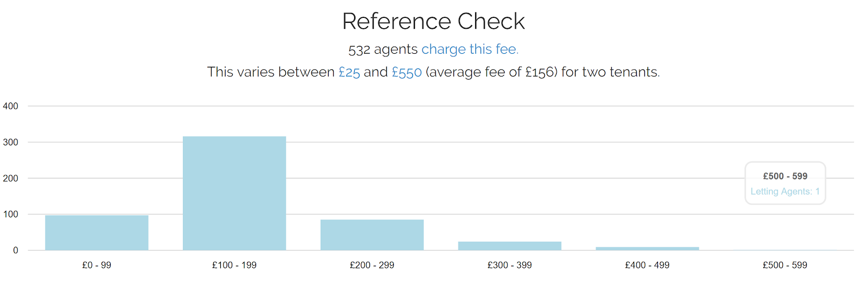
Task: Select the £200 - 299 bar
Action: (x=372, y=235)
